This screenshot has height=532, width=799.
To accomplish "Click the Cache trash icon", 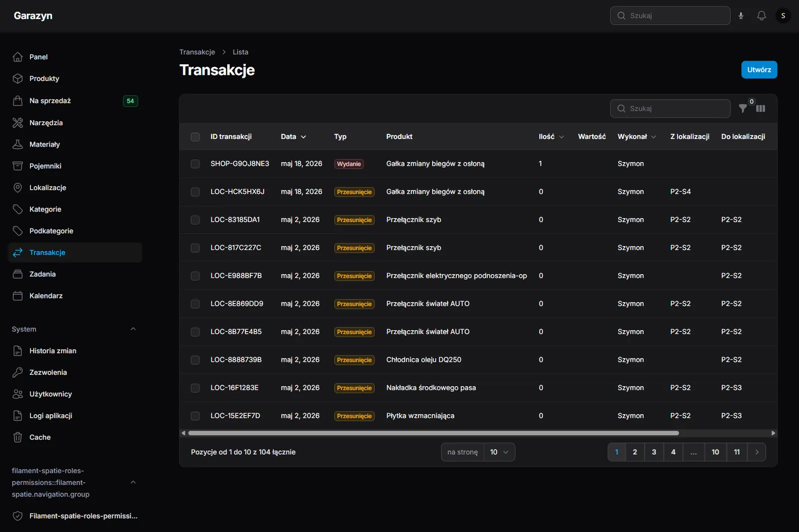I will tap(17, 437).
